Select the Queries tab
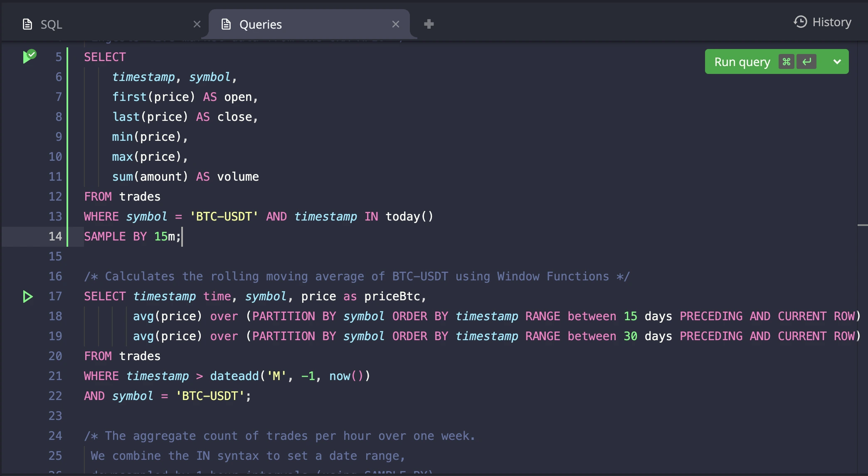Screen dimensions: 868x476 (x=261, y=24)
